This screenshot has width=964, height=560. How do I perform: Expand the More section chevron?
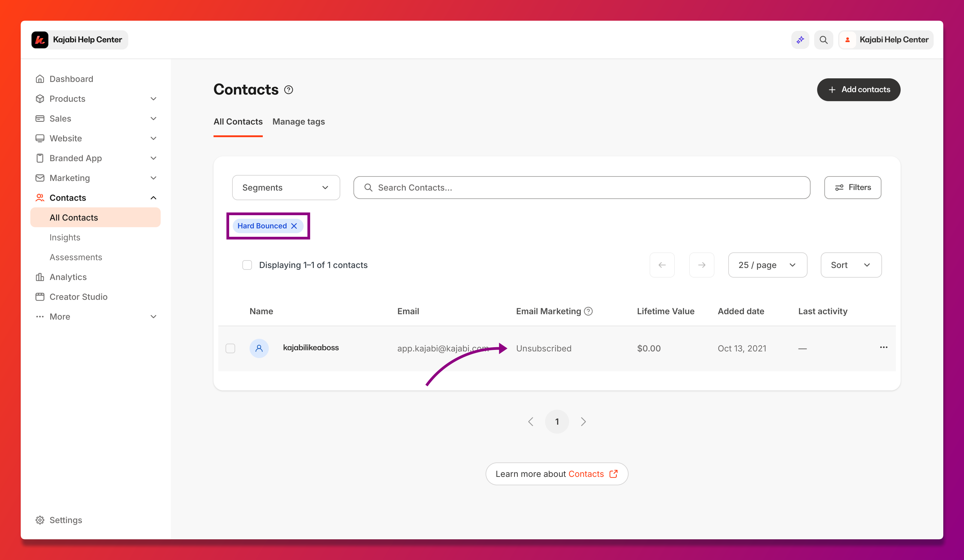153,317
